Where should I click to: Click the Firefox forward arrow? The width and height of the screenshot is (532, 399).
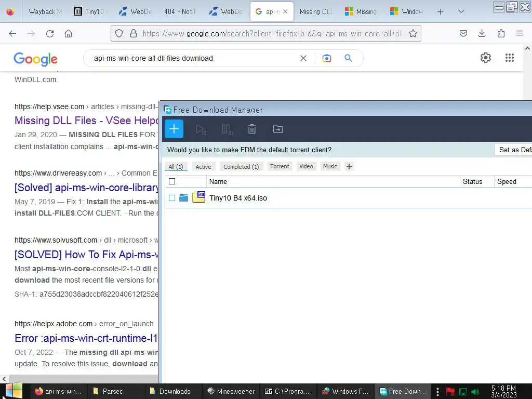31,33
